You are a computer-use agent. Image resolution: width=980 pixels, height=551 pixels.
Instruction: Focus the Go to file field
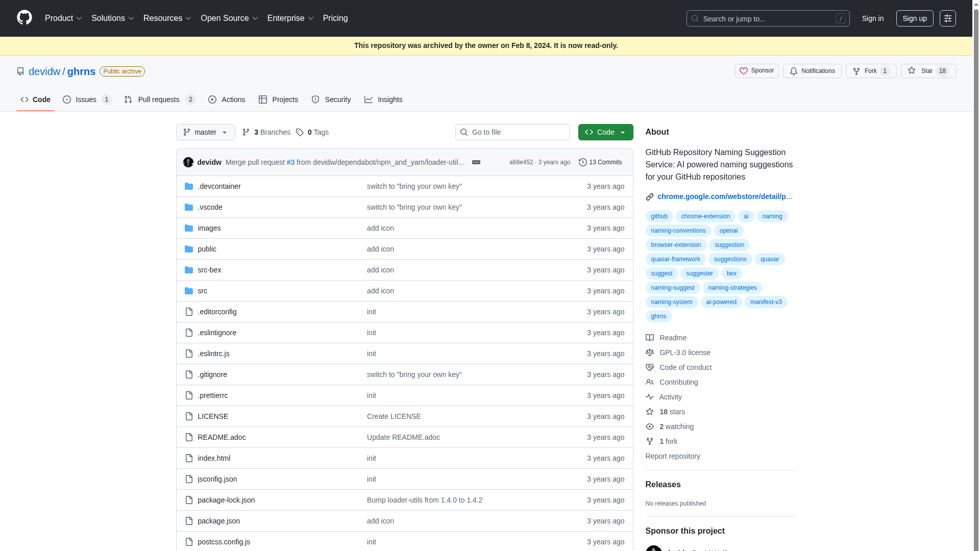pyautogui.click(x=512, y=132)
